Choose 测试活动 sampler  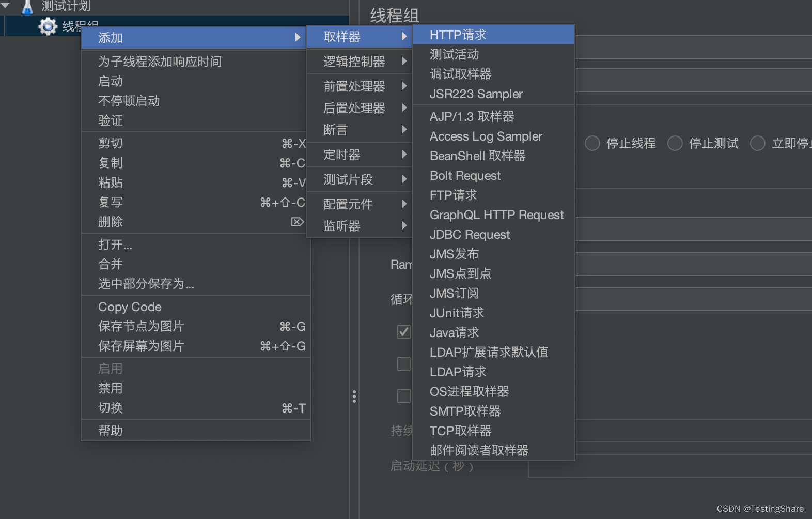point(494,54)
